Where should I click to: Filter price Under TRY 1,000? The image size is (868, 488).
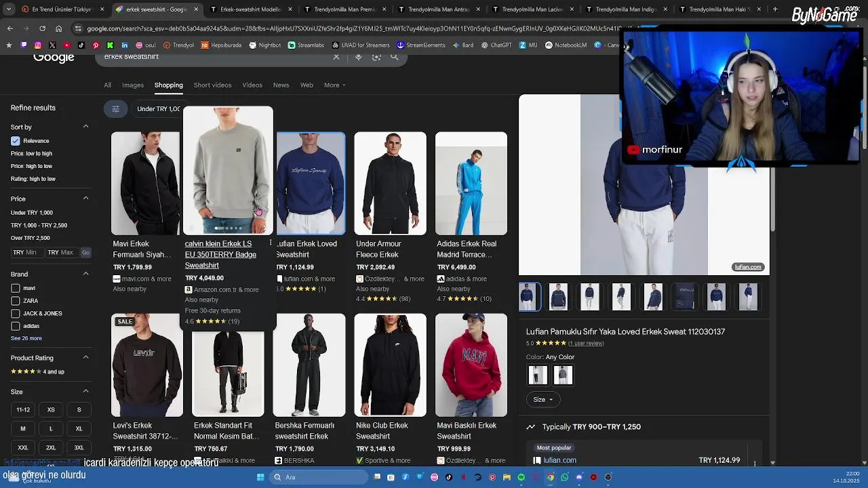(x=32, y=213)
